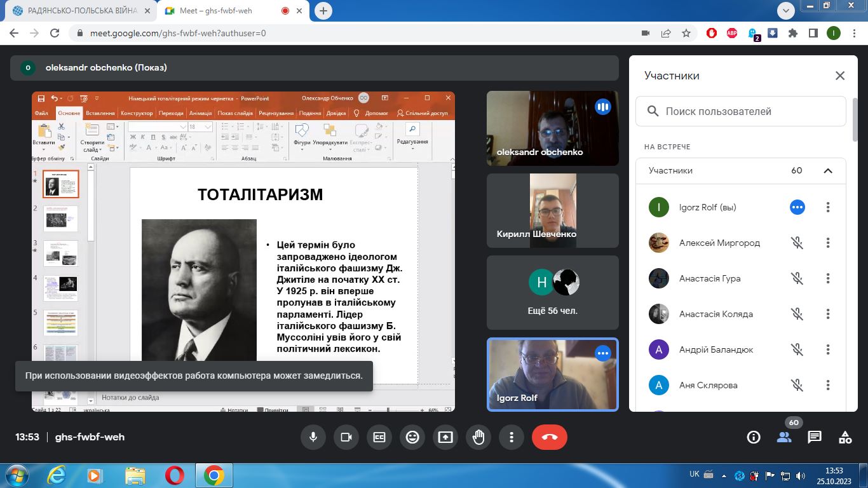Go back in Chrome
The height and width of the screenshot is (488, 868).
tap(14, 33)
